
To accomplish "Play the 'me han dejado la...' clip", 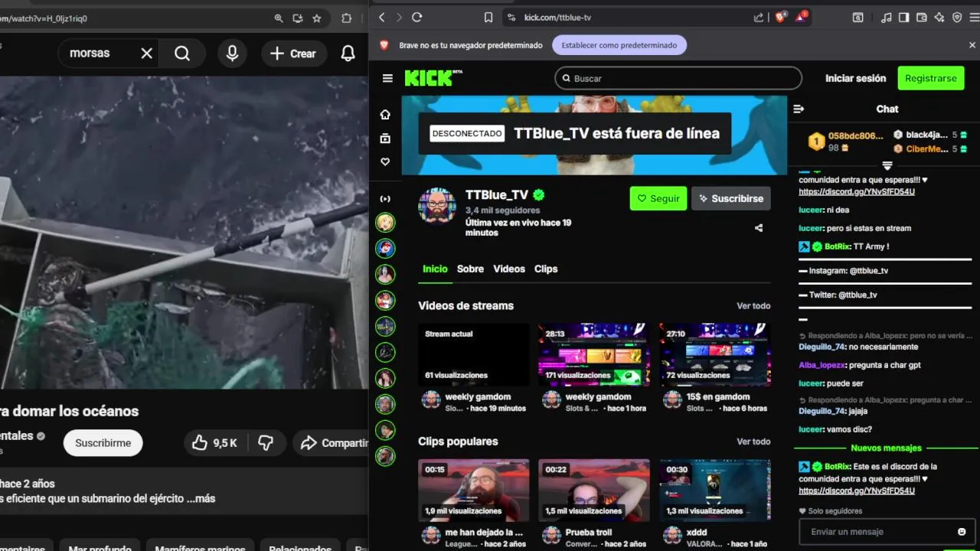I will [474, 491].
